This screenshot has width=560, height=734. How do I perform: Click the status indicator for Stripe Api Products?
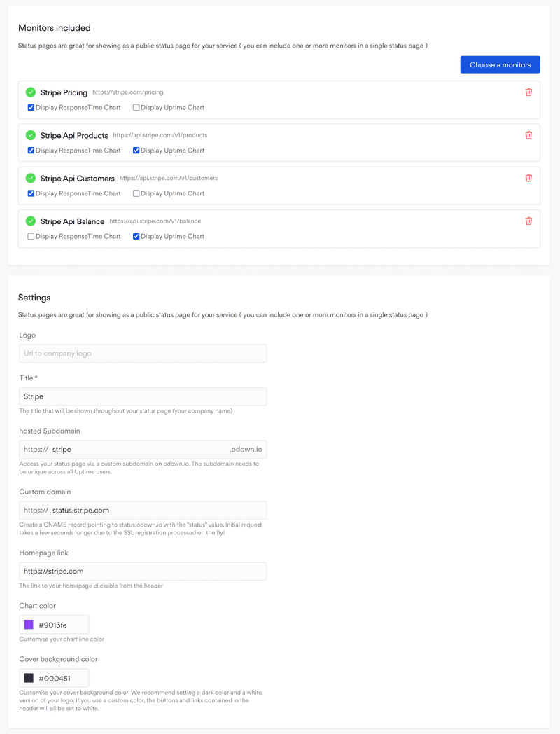tap(29, 134)
